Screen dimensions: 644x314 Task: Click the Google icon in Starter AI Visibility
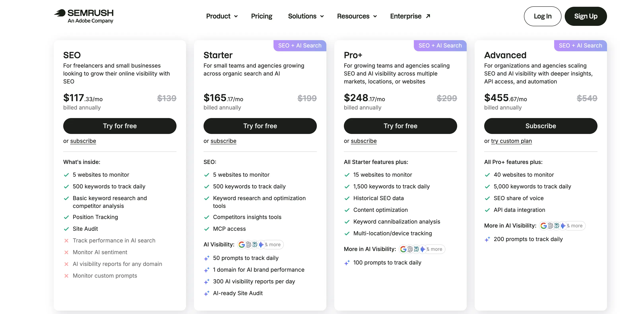point(241,244)
